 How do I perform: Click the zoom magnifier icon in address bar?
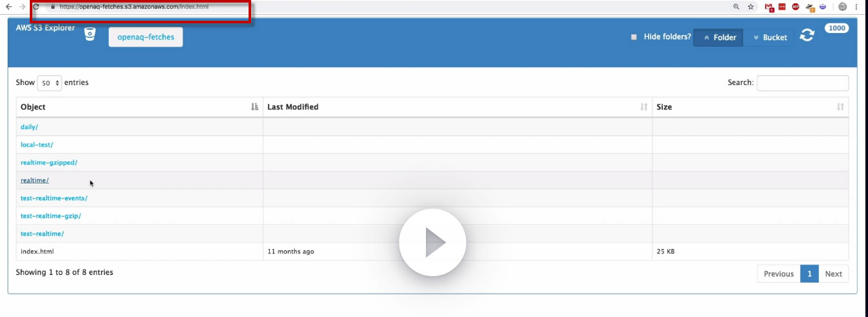(736, 6)
